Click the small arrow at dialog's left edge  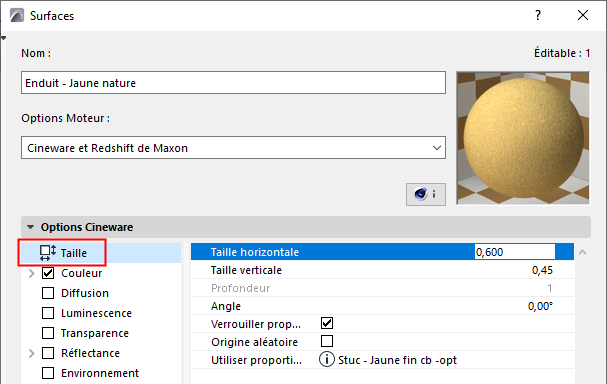pyautogui.click(x=3, y=38)
